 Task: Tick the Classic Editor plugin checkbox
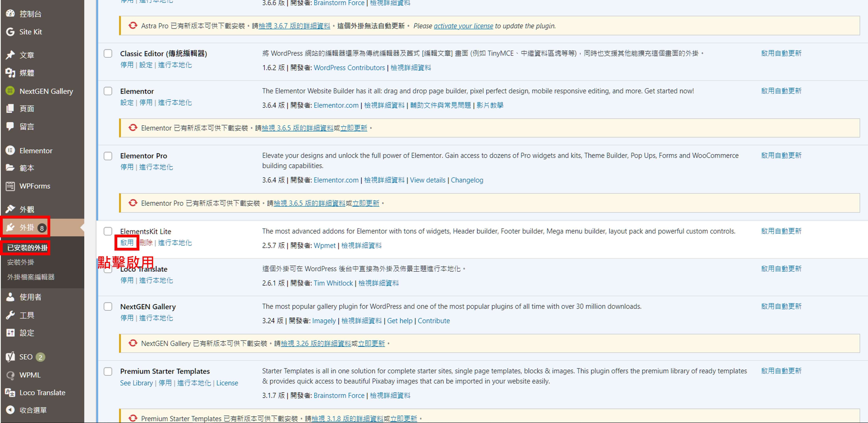108,54
